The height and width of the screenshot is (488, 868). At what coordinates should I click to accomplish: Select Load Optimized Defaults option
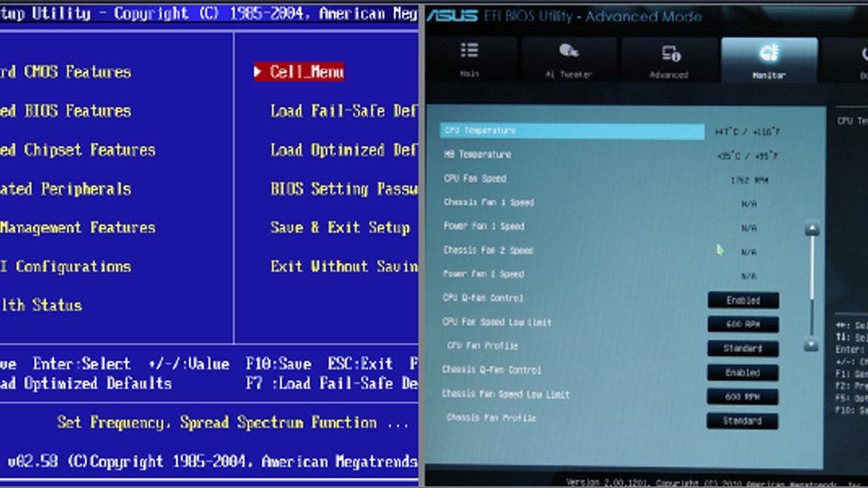tap(342, 150)
